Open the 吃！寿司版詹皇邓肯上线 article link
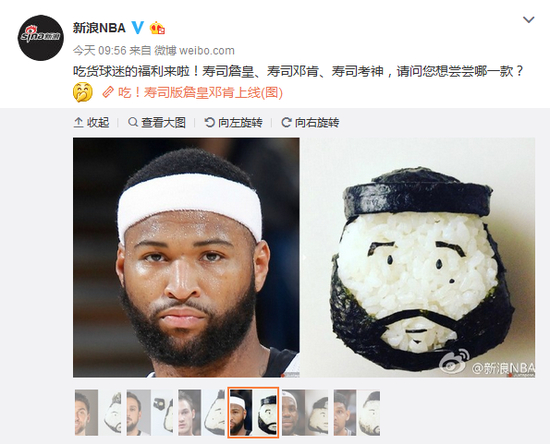550x444 pixels. pyautogui.click(x=193, y=93)
